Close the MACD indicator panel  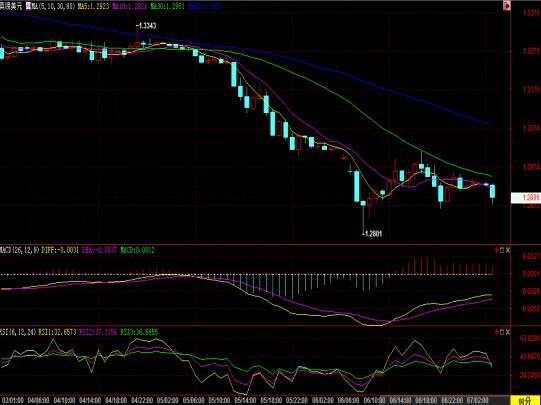(508, 250)
